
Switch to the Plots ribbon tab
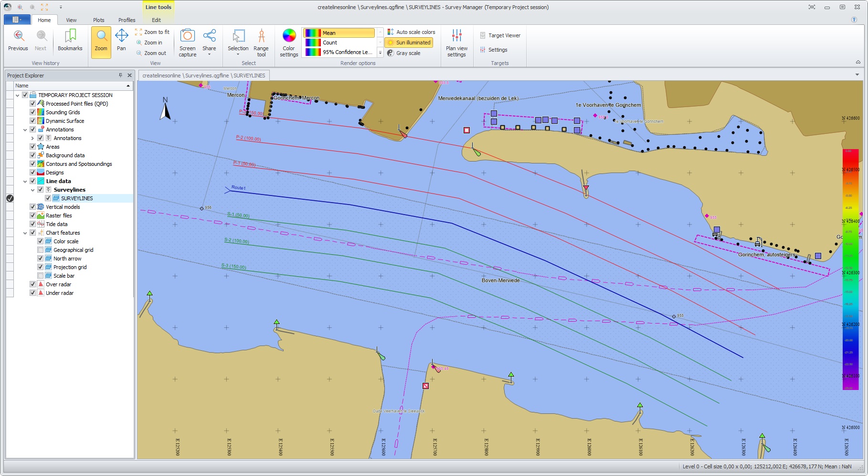point(99,20)
